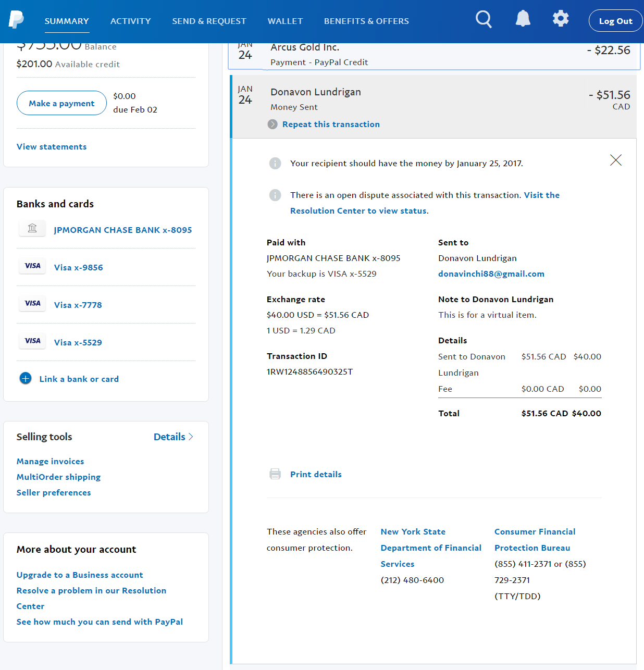Click the bank icon next to JPMORGAN CHASE
The width and height of the screenshot is (644, 670).
pyautogui.click(x=32, y=228)
